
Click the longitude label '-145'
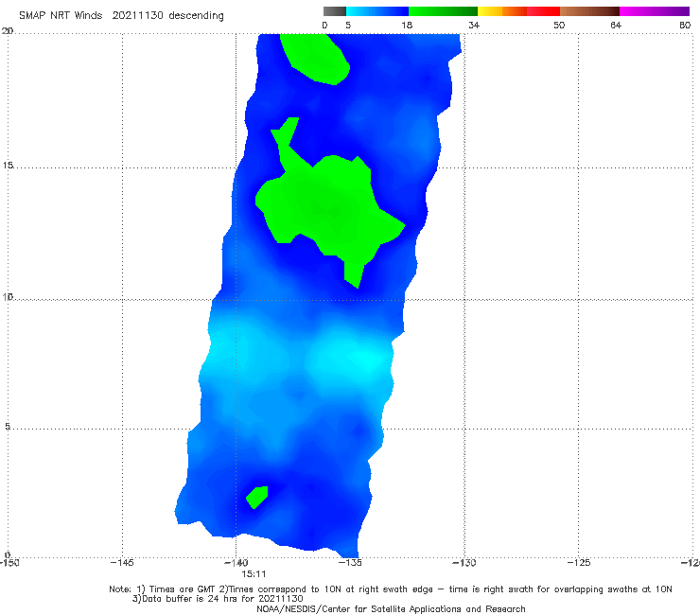point(122,562)
